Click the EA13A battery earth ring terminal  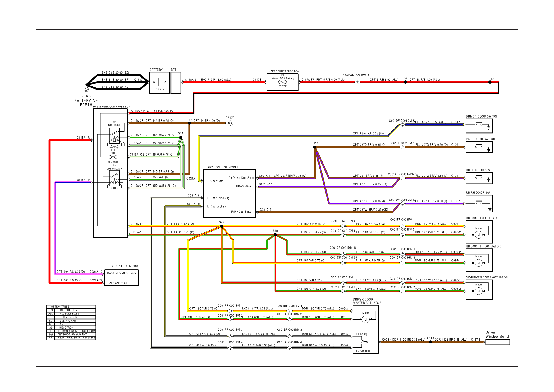[x=86, y=90]
